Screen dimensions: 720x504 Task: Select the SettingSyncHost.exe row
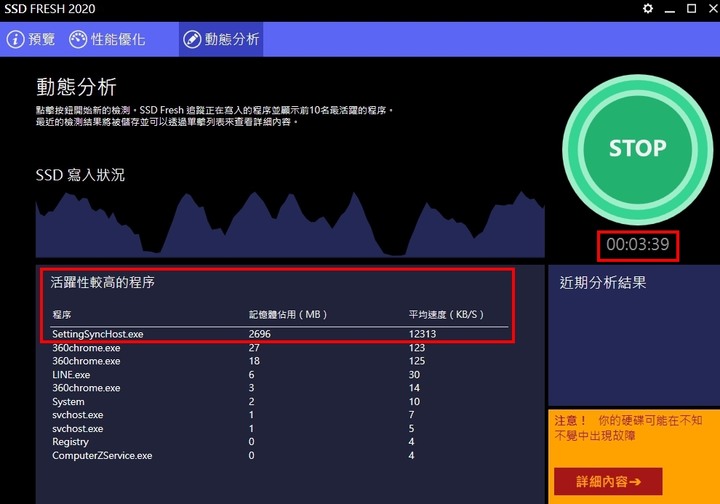(x=280, y=334)
